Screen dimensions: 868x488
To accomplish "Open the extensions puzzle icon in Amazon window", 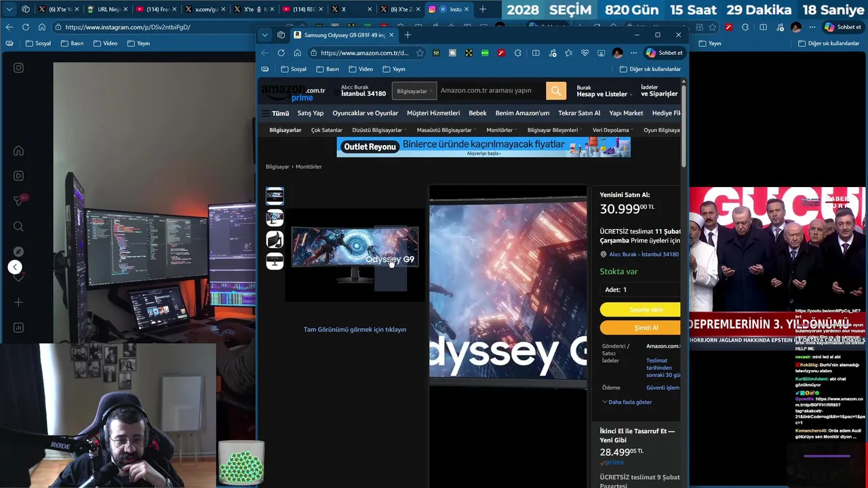I will click(x=517, y=53).
